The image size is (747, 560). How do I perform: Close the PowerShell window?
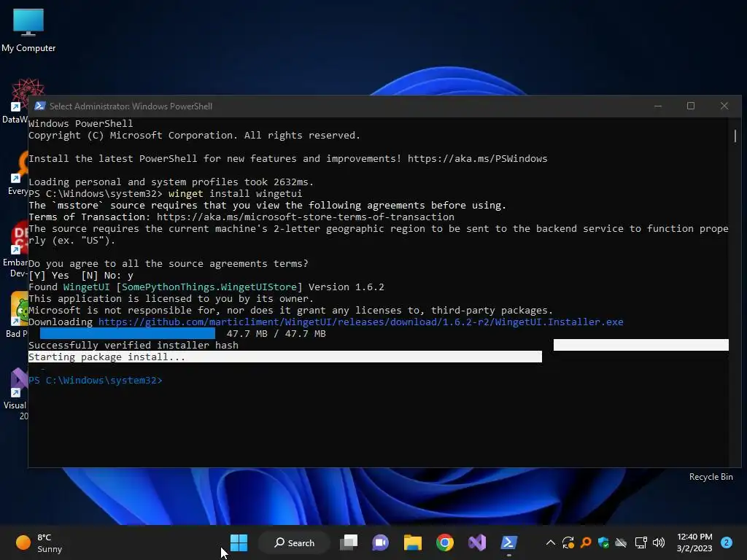pos(724,106)
